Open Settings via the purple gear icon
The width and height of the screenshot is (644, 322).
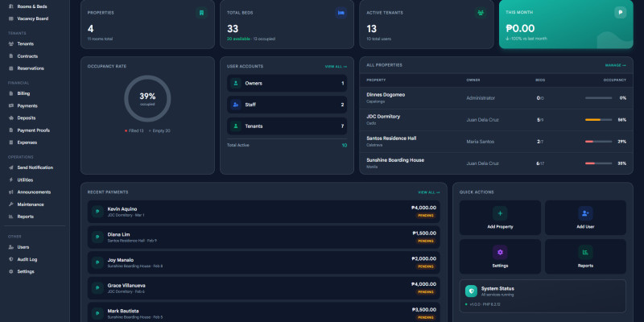(x=500, y=252)
